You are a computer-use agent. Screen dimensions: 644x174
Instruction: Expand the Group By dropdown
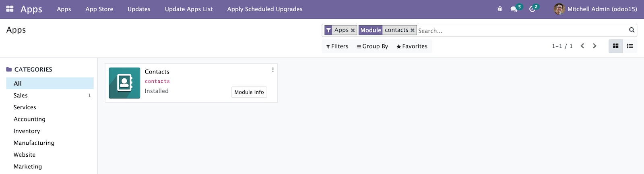[372, 46]
